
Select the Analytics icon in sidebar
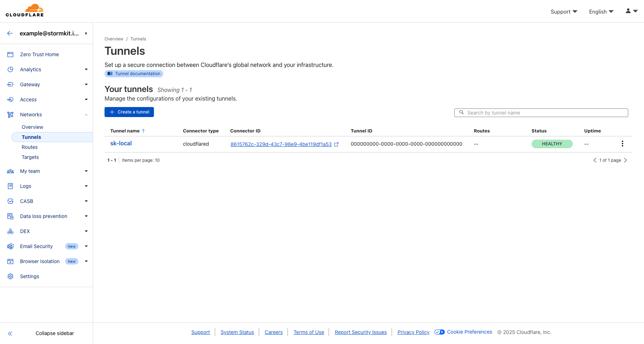(x=10, y=69)
